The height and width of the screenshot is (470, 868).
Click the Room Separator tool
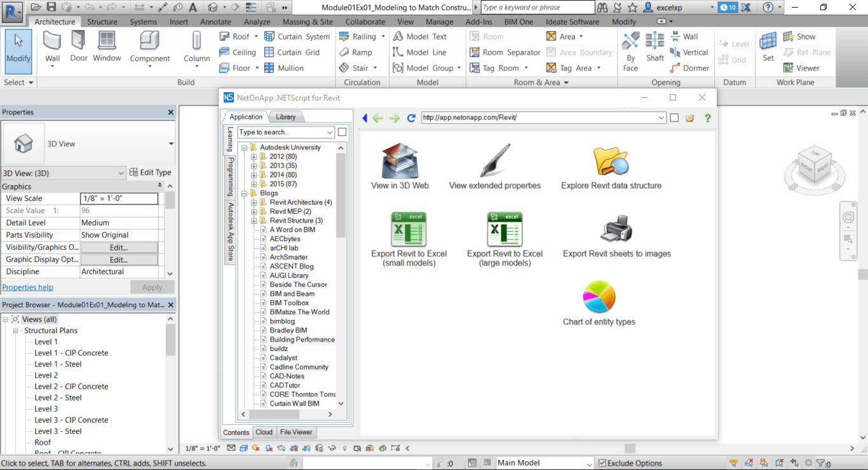pyautogui.click(x=505, y=52)
